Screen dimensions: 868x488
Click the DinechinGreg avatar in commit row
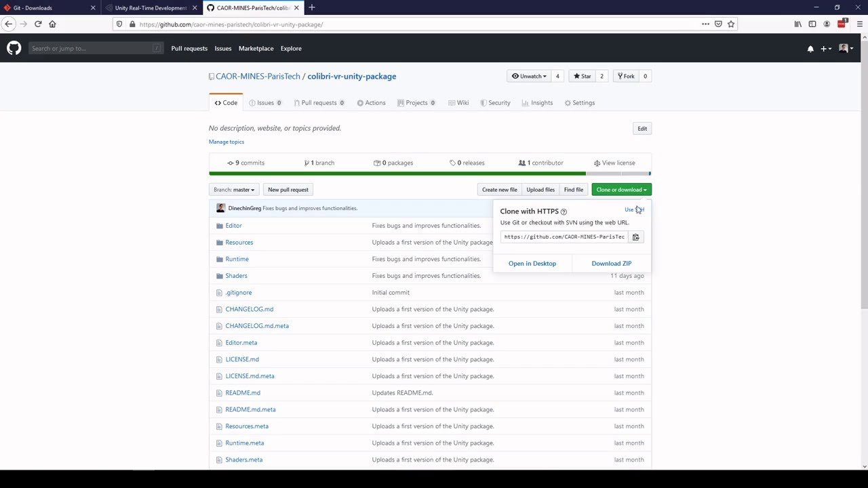220,208
